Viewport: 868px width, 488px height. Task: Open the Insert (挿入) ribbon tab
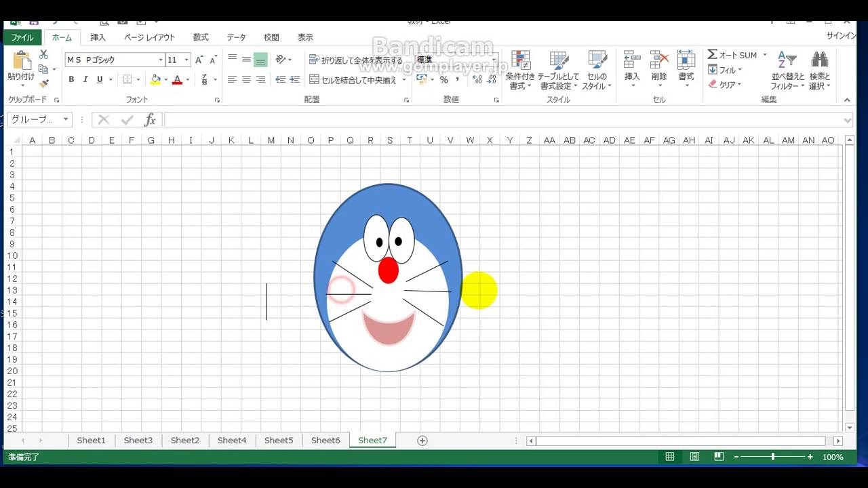coord(98,37)
